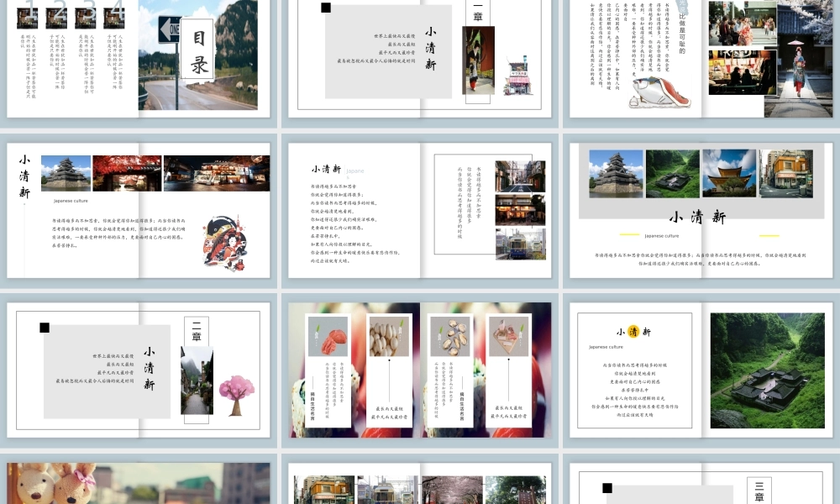
Task: Select the narrow alley photo in the 二章 slide
Action: [x=197, y=381]
